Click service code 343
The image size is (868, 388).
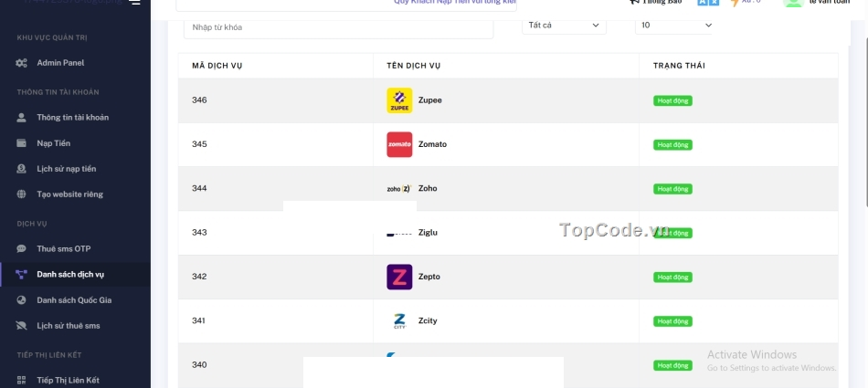coord(199,233)
